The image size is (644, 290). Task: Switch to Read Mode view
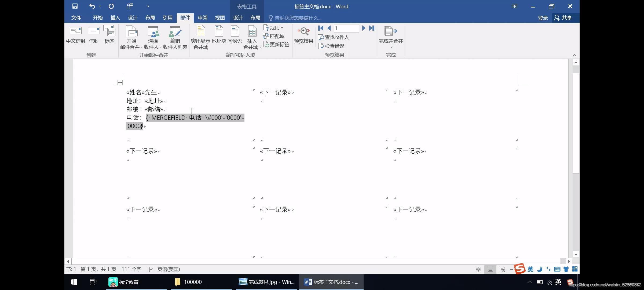(478, 269)
